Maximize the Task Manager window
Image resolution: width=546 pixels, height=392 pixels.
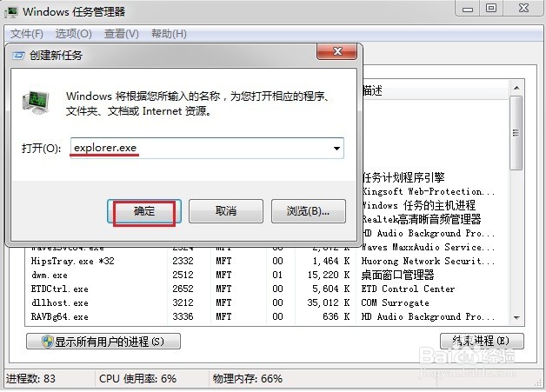[491, 9]
